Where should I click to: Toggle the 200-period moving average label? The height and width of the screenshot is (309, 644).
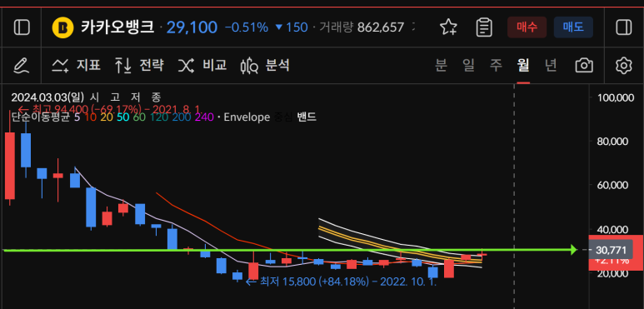pyautogui.click(x=182, y=117)
